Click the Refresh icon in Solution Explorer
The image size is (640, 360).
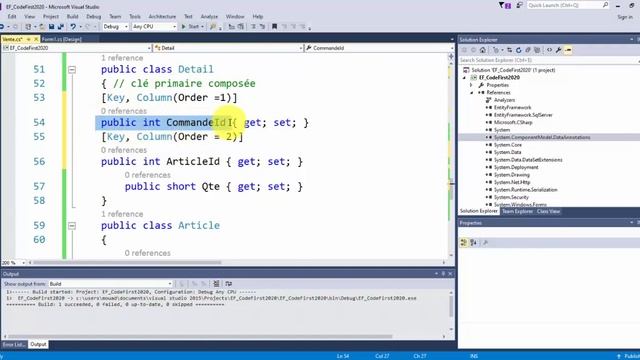coord(518,50)
